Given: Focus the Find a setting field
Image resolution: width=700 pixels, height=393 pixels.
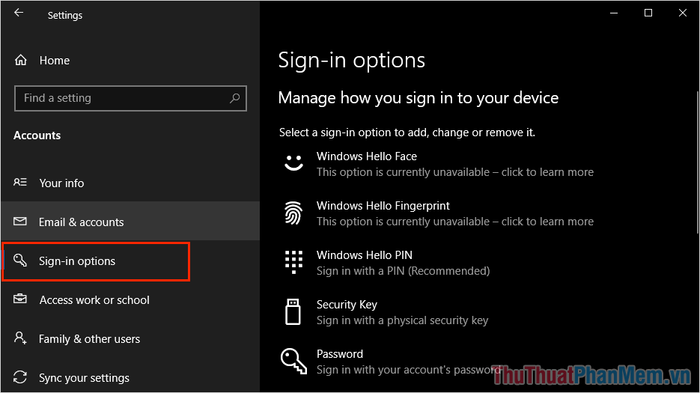Looking at the screenshot, I should point(130,98).
